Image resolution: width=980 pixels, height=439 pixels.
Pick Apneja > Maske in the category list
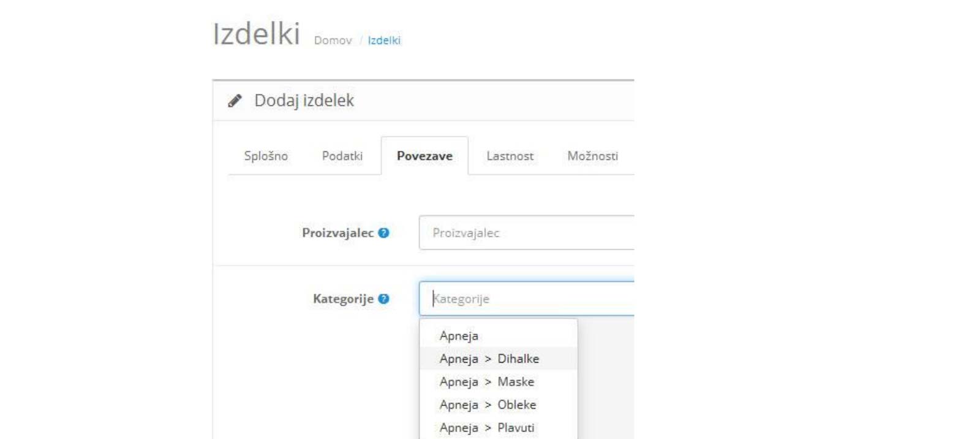pos(487,382)
